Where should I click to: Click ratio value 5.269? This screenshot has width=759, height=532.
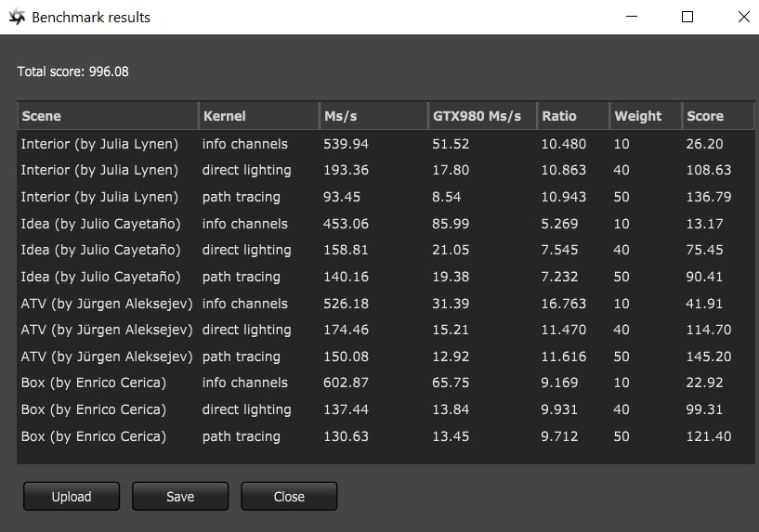click(559, 224)
